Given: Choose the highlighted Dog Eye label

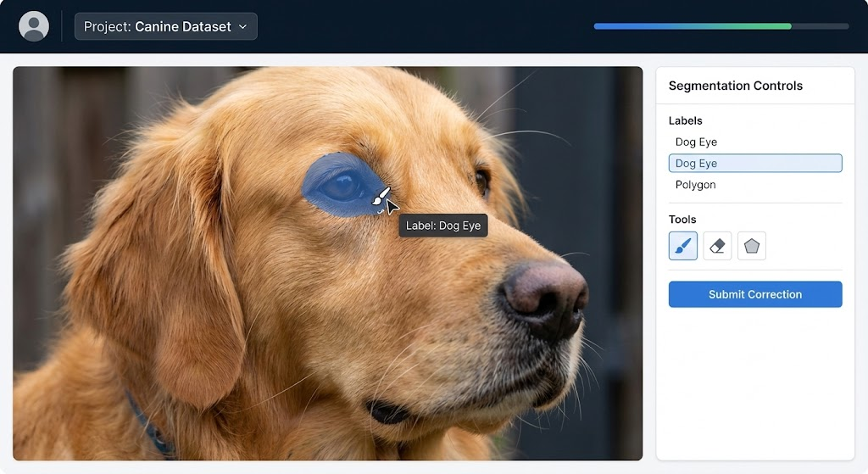Looking at the screenshot, I should pos(754,163).
